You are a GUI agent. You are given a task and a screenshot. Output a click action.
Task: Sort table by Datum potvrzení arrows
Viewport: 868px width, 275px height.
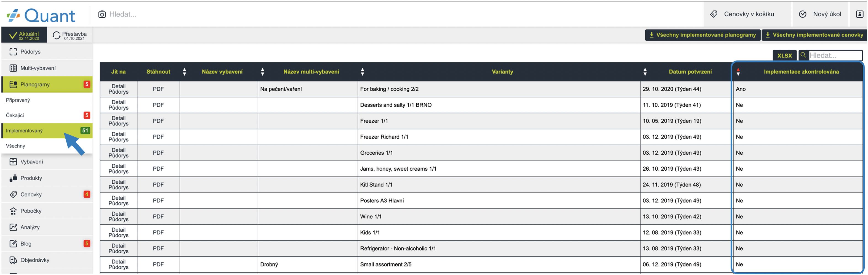click(x=645, y=72)
